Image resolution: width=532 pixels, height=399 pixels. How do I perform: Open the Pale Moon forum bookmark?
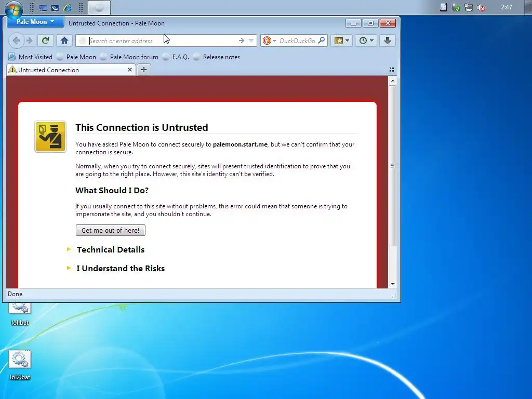coord(129,57)
